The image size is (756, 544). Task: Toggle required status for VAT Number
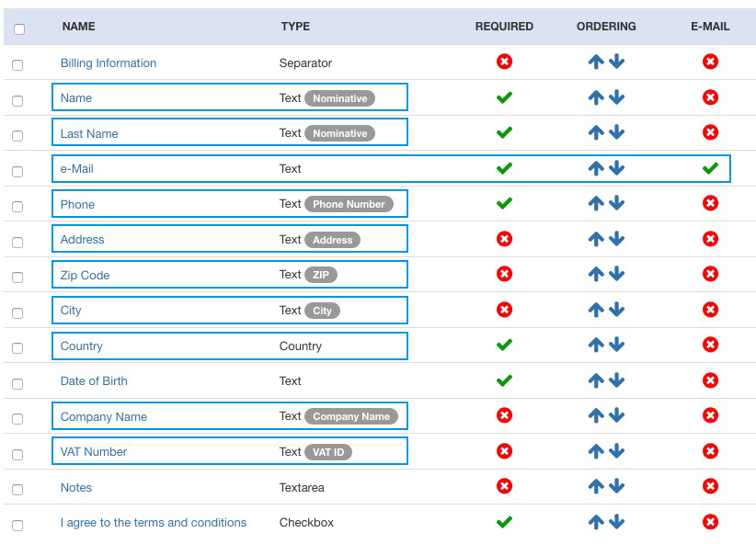tap(504, 451)
